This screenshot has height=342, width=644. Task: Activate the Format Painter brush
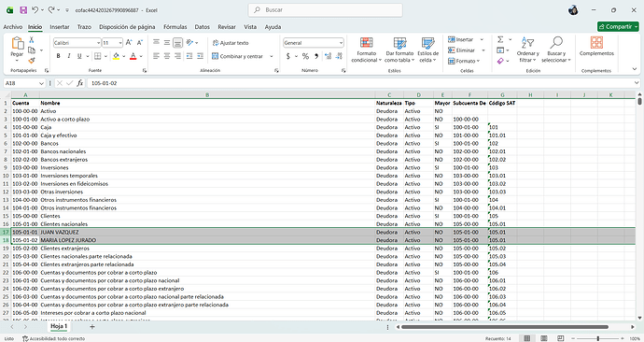[x=32, y=61]
